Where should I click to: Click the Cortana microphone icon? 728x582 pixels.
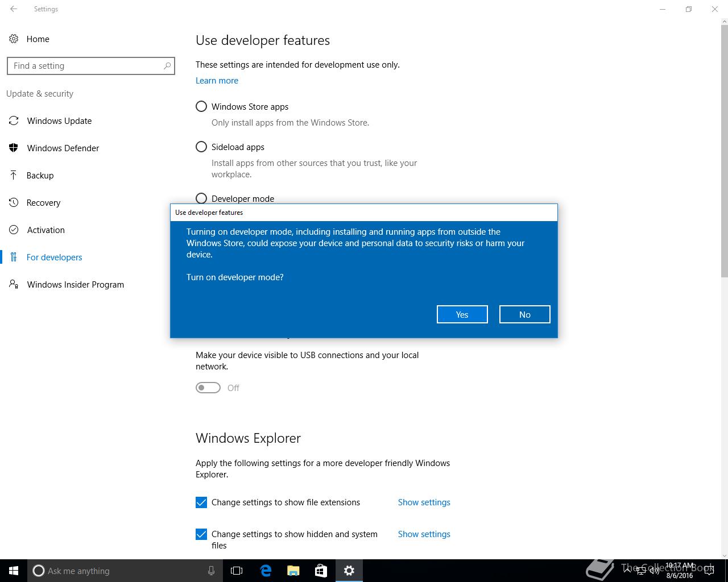(x=211, y=571)
